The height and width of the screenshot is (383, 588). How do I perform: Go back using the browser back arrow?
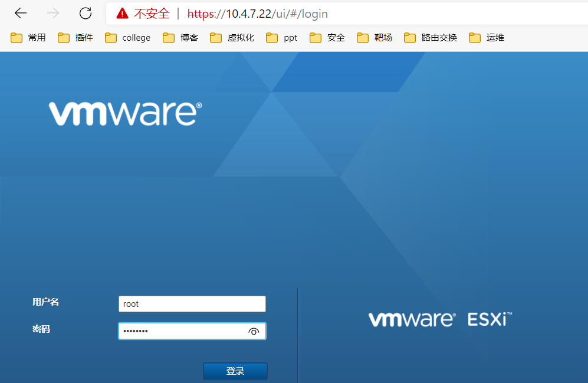pyautogui.click(x=21, y=13)
